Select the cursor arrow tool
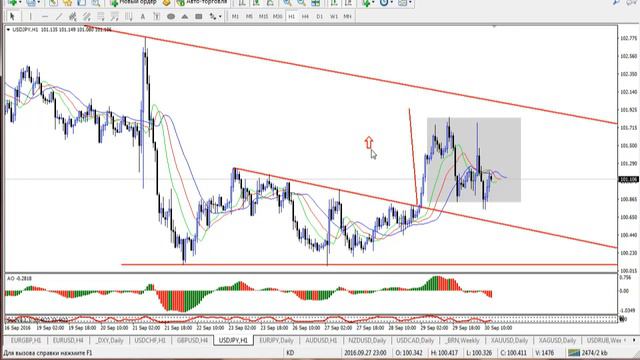This screenshot has width=640, height=360. [x=12, y=17]
